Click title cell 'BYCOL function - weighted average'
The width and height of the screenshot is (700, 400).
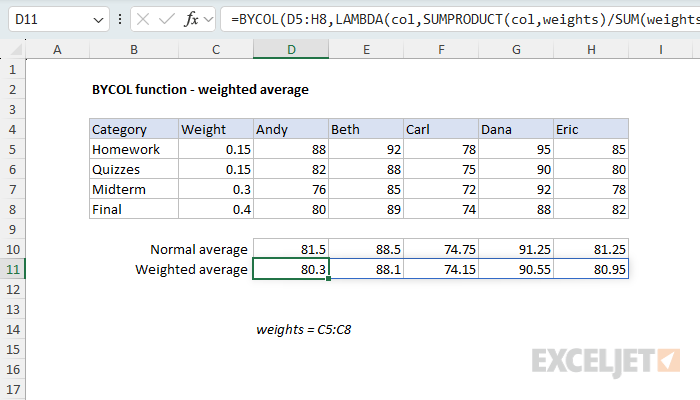200,90
